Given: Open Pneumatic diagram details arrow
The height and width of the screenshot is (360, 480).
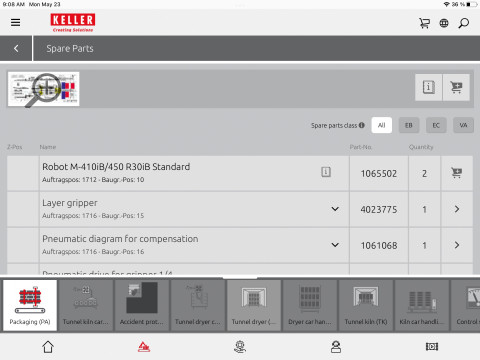Looking at the screenshot, I should click(x=457, y=245).
